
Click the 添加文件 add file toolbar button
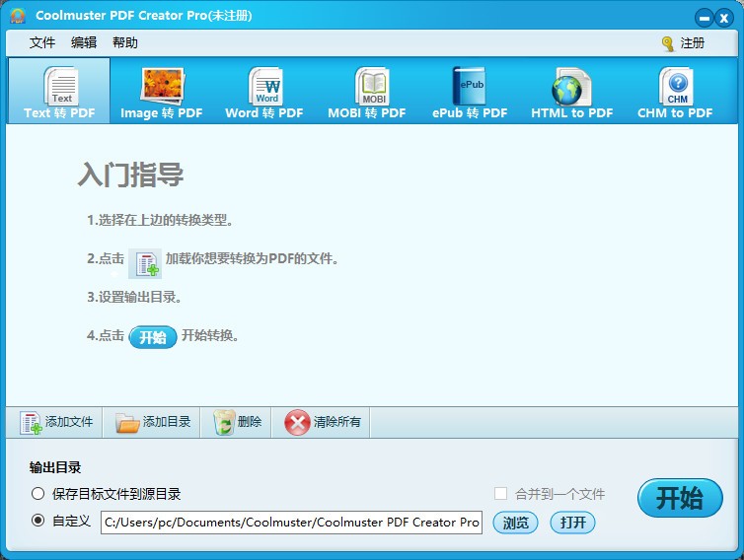pyautogui.click(x=56, y=422)
